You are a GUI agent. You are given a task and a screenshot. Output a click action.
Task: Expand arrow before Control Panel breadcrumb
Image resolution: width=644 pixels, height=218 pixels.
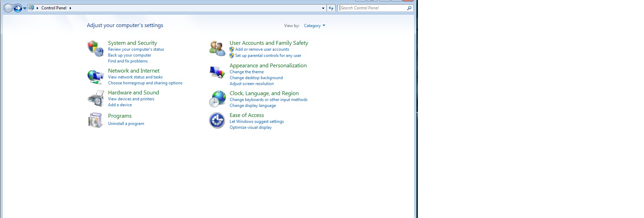[37, 8]
